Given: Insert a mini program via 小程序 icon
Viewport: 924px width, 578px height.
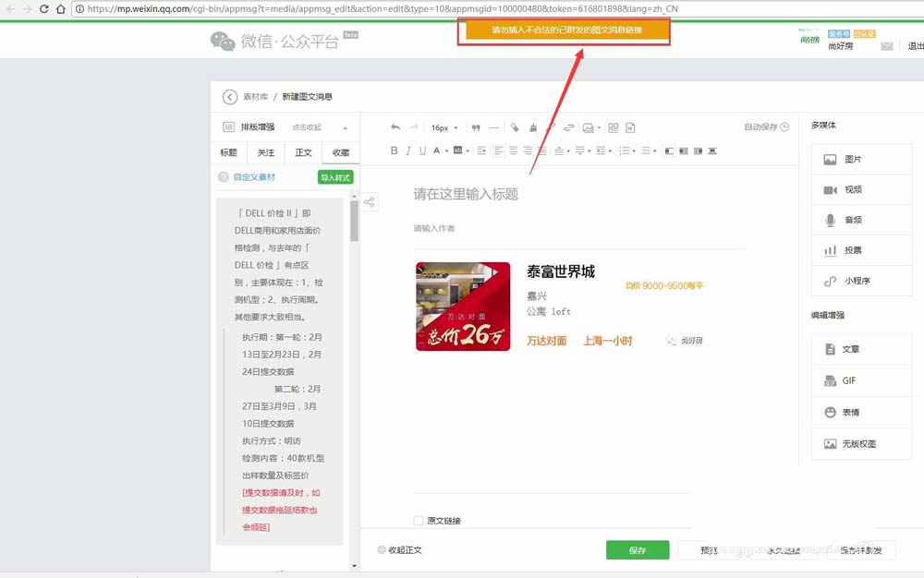Looking at the screenshot, I should point(861,283).
